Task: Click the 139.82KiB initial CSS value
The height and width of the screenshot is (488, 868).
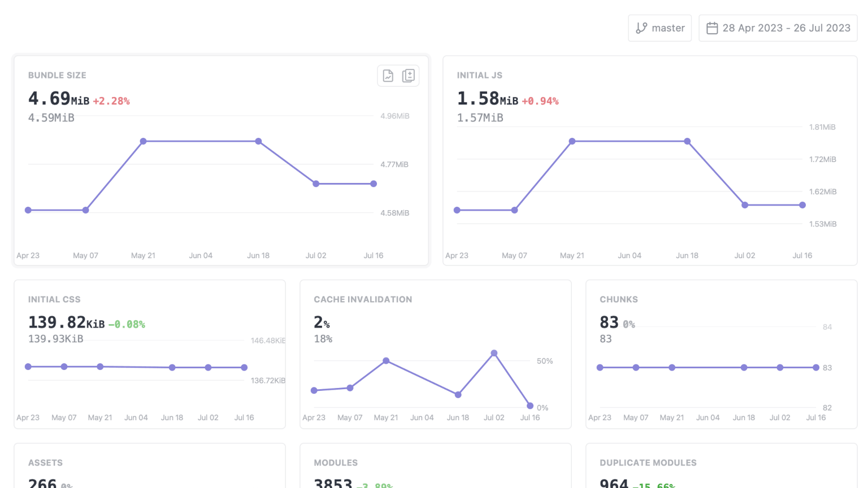Action: 67,323
